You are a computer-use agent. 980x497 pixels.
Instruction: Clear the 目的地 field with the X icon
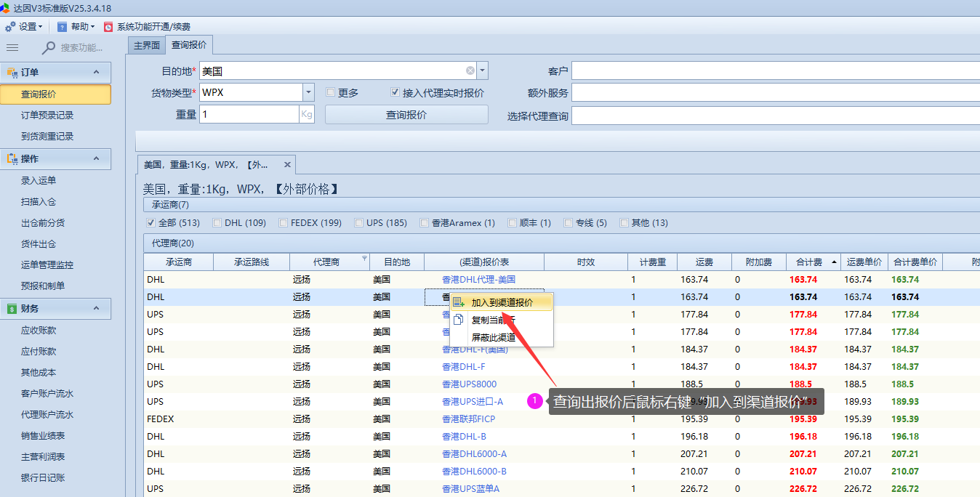click(470, 70)
